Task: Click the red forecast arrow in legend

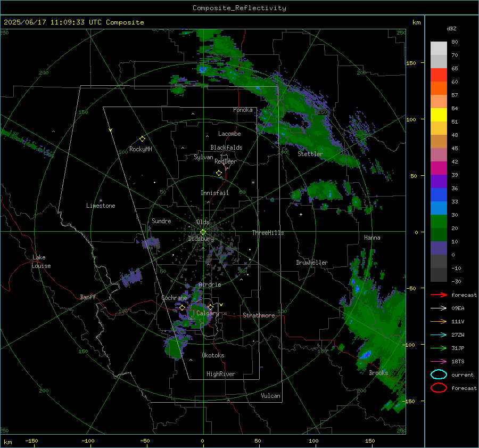Action: (x=439, y=295)
